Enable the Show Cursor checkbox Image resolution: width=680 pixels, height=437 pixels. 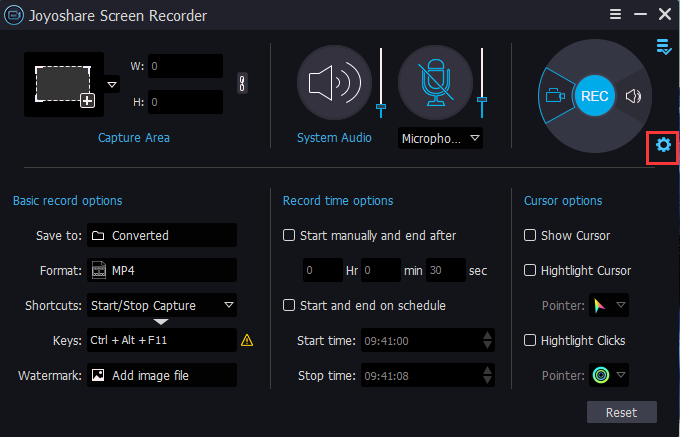tap(530, 235)
